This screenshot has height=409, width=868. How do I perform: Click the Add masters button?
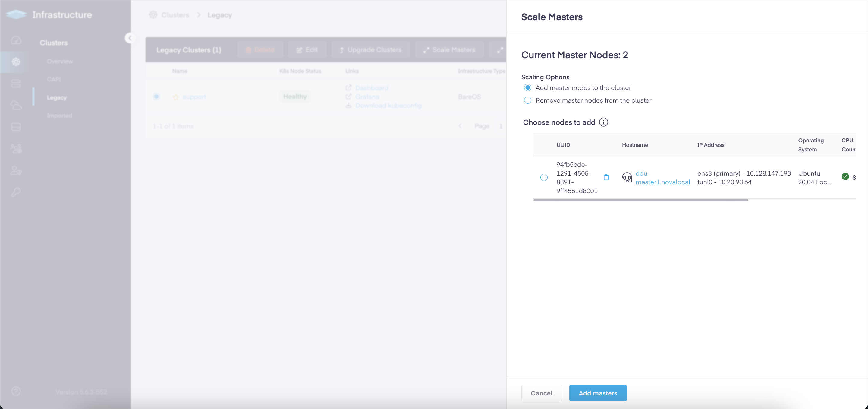[x=598, y=393]
